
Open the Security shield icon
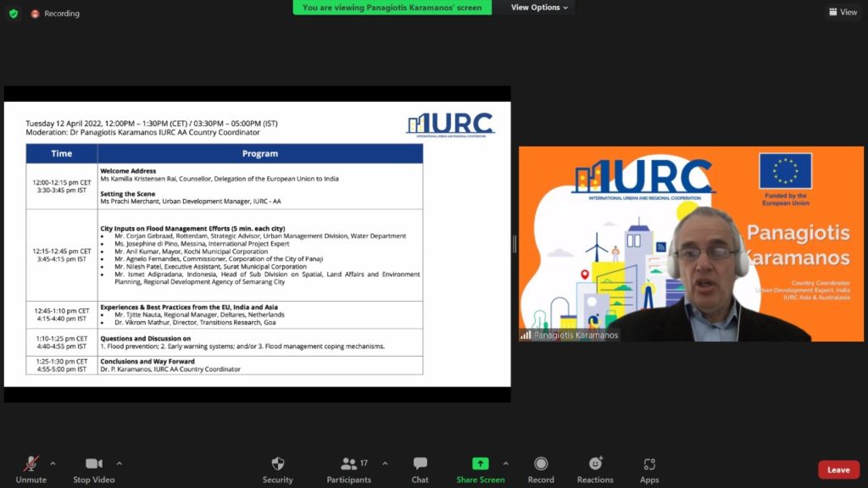(x=277, y=464)
